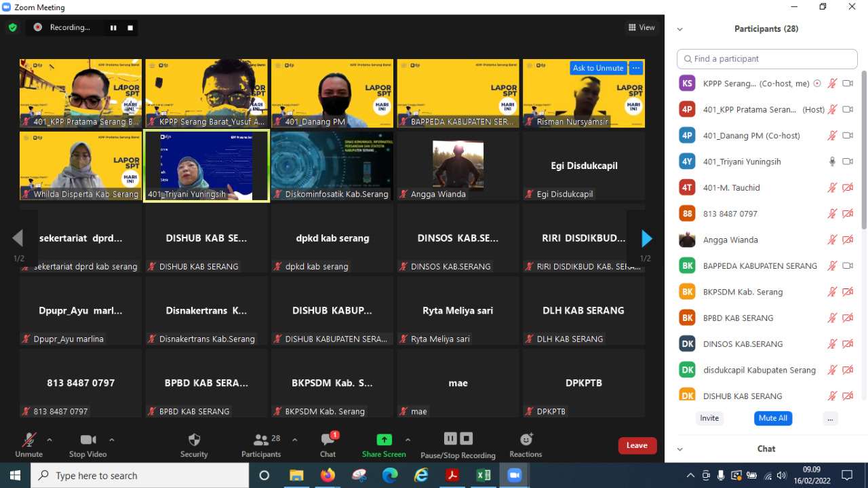Toggle Stop Video camera button

click(x=88, y=440)
